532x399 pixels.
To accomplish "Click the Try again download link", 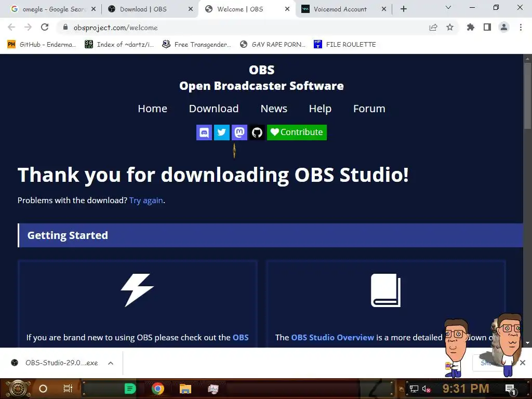I will point(146,201).
